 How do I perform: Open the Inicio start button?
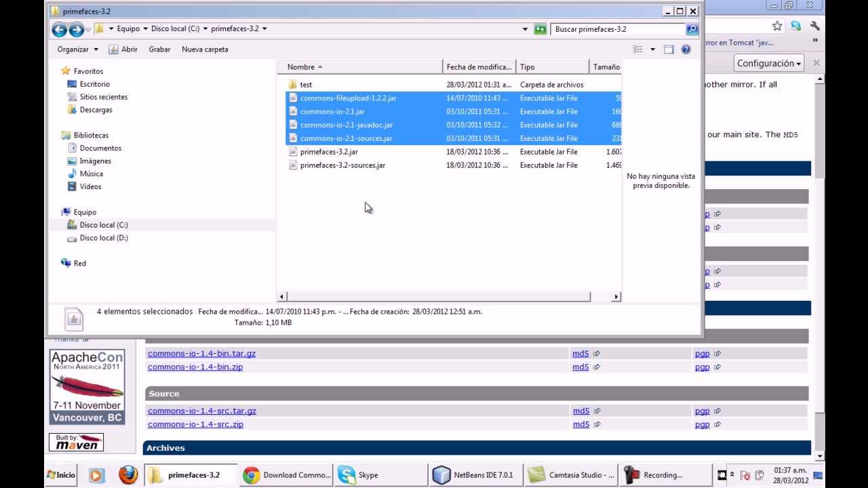[62, 474]
